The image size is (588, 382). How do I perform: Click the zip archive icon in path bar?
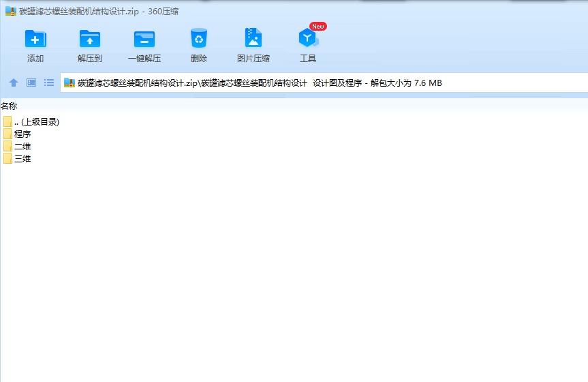coord(69,83)
